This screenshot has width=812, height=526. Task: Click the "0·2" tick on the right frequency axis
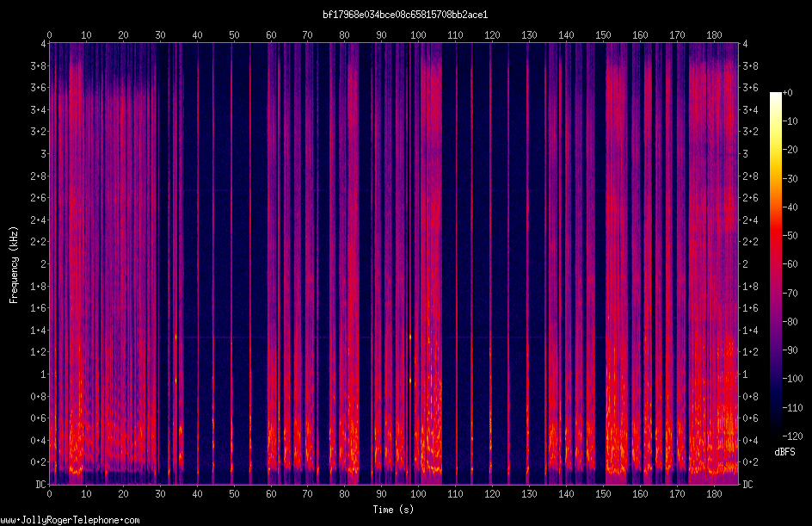pyautogui.click(x=750, y=461)
